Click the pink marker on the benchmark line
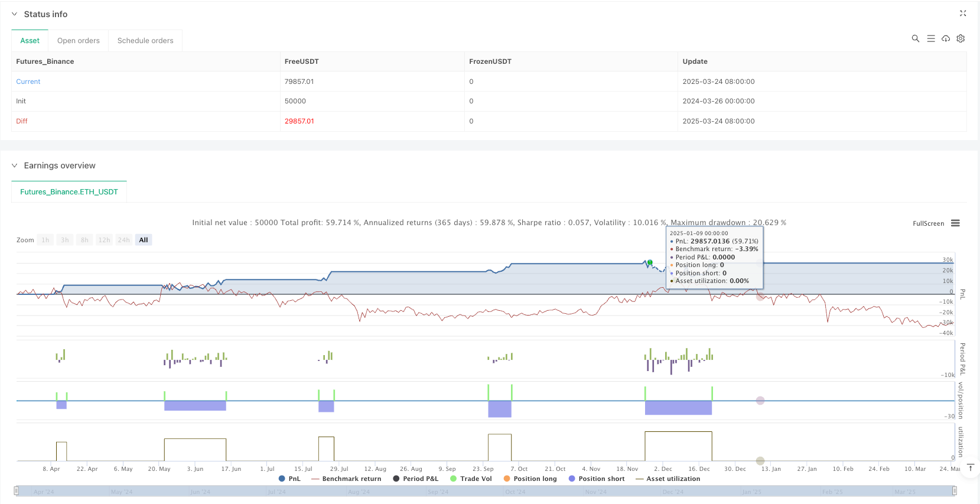Image resolution: width=980 pixels, height=504 pixels. coord(760,297)
